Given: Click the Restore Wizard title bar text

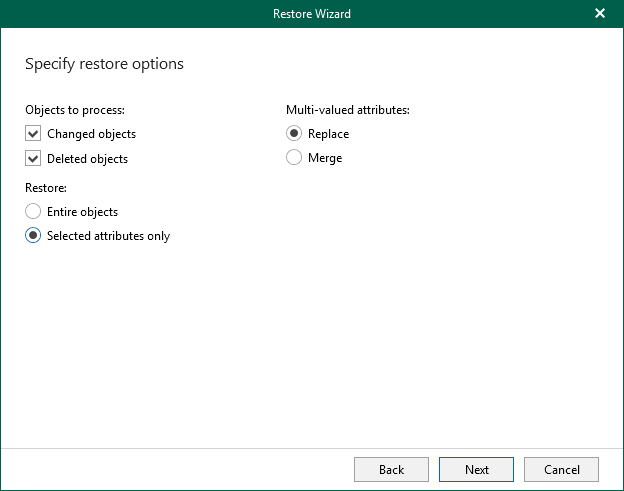Looking at the screenshot, I should (x=311, y=14).
